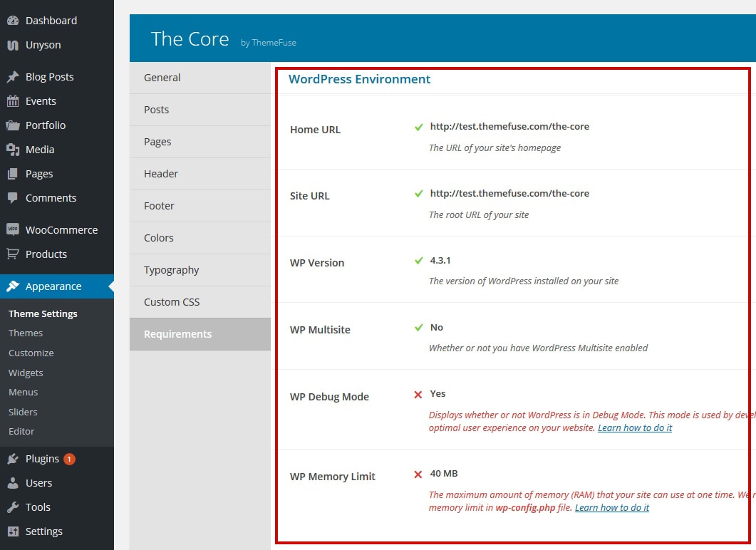Screen dimensions: 756x550
Task: Click the WooCommerce woo icon
Action: pos(13,229)
